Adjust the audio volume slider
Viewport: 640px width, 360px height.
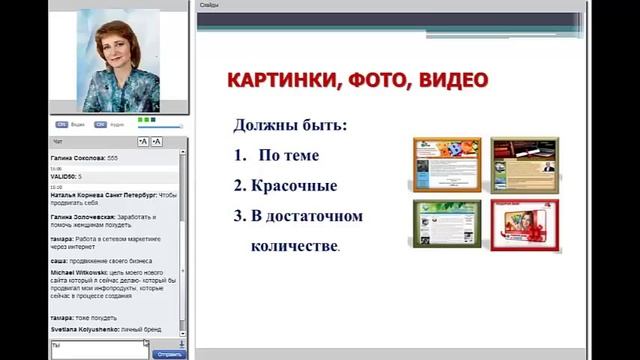160,127
